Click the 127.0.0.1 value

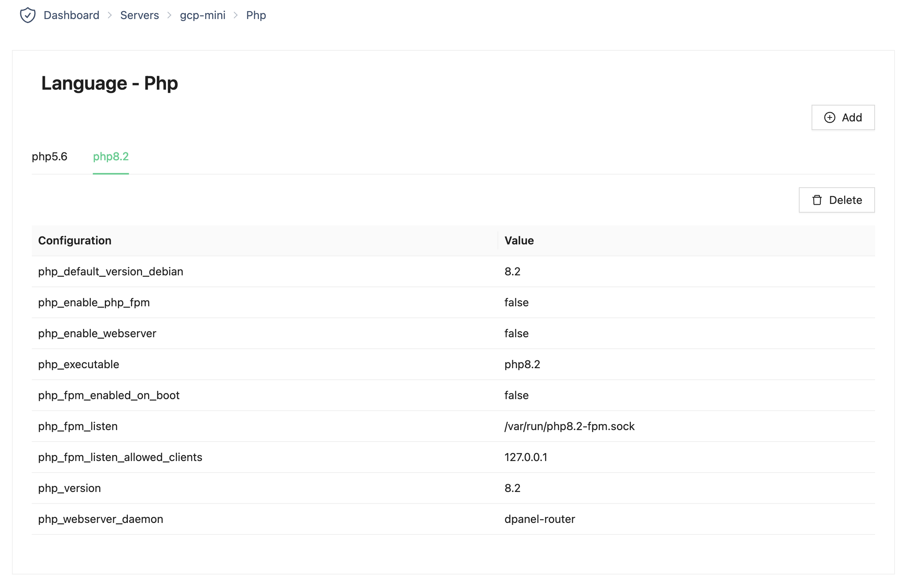[x=526, y=457]
